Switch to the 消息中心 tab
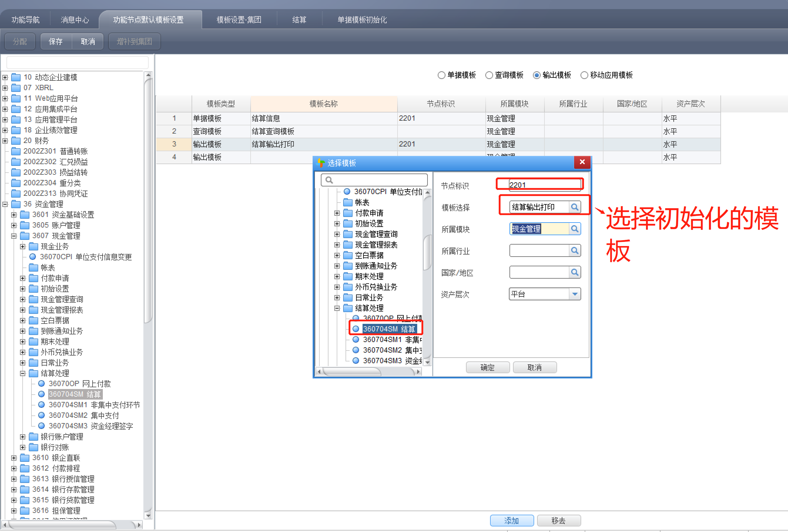This screenshot has width=788, height=532. click(75, 20)
